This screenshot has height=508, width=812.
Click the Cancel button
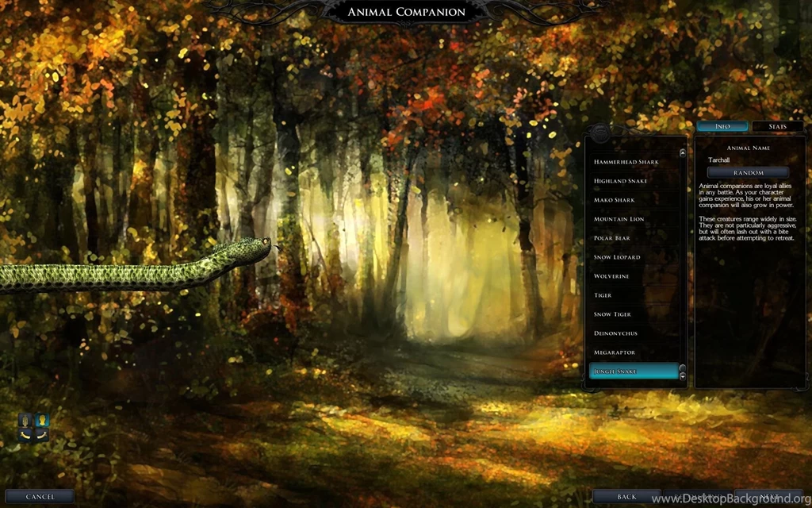(40, 497)
